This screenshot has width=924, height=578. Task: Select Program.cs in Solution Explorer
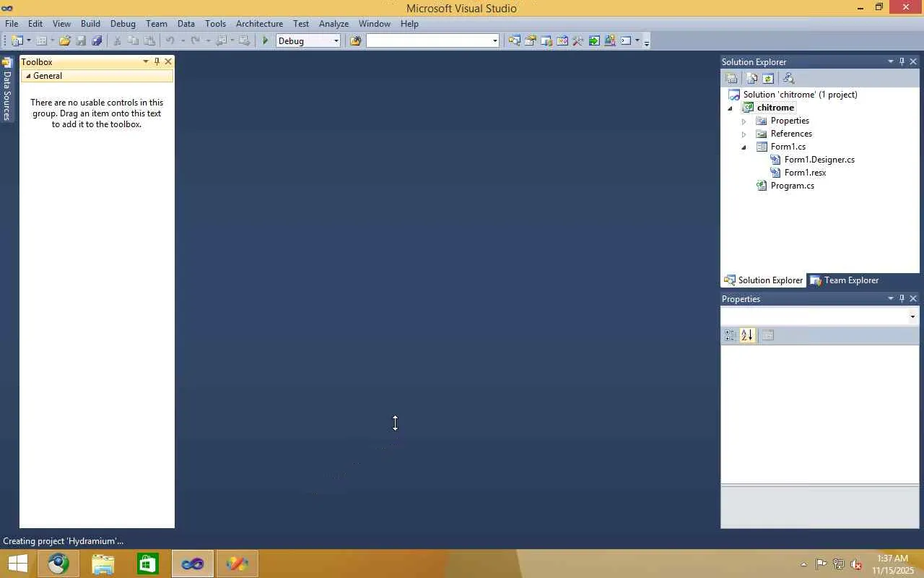coord(792,186)
